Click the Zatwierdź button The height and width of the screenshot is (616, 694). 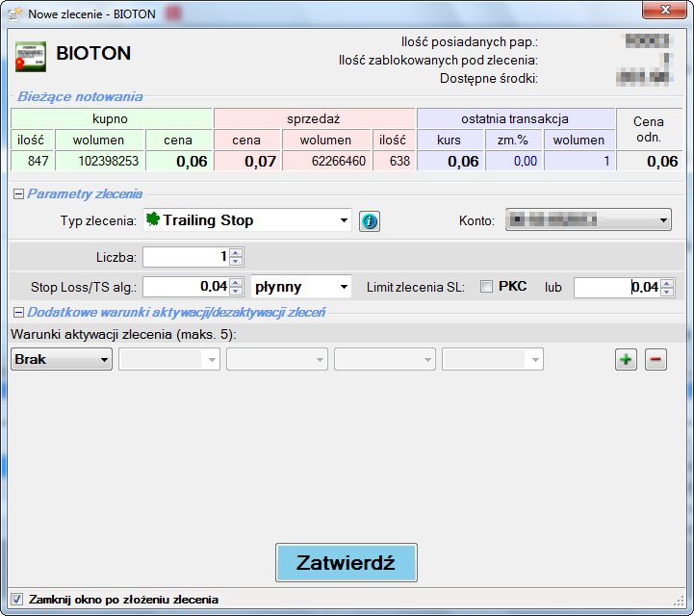(347, 562)
